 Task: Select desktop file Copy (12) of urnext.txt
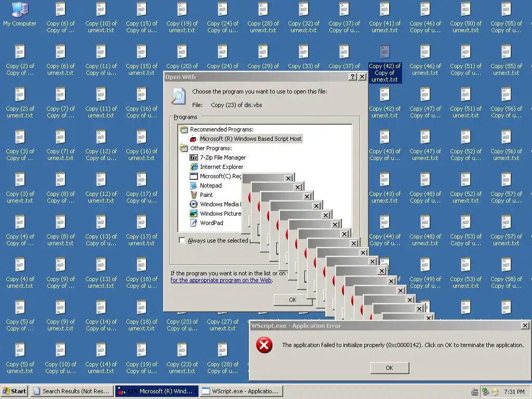[x=101, y=188]
